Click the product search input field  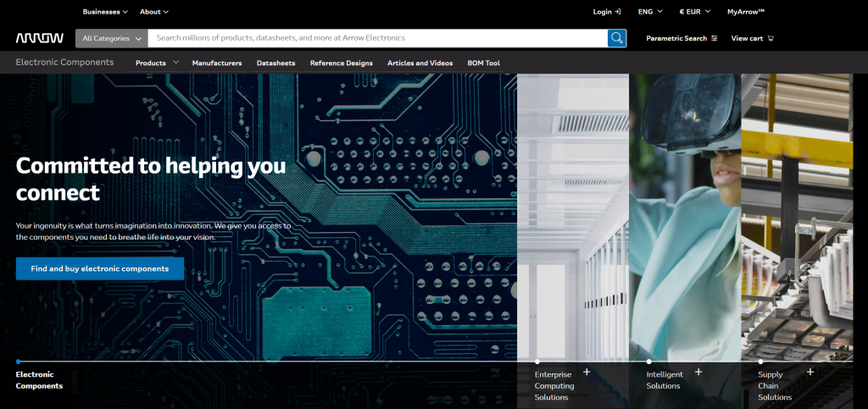377,38
